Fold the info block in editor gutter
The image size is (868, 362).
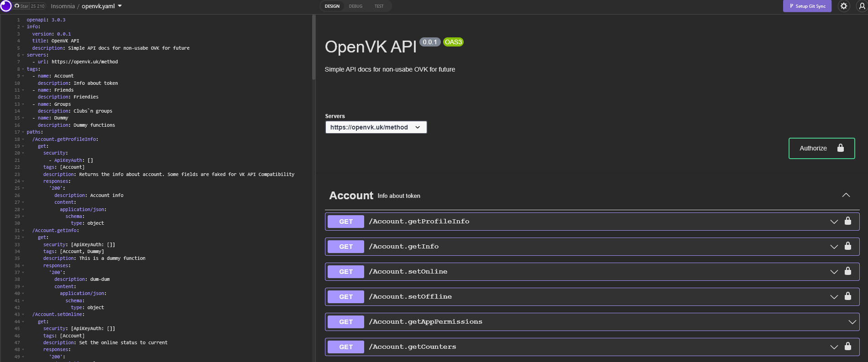(23, 27)
